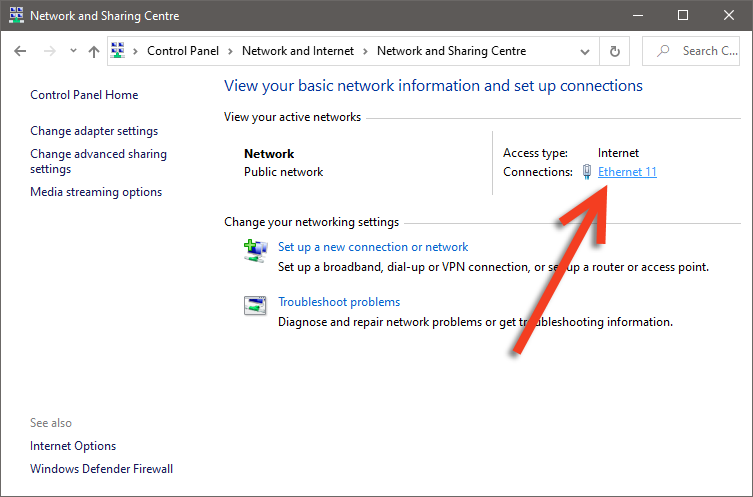Image resolution: width=753 pixels, height=497 pixels.
Task: Focus the Search Control Panel field
Action: (x=691, y=51)
